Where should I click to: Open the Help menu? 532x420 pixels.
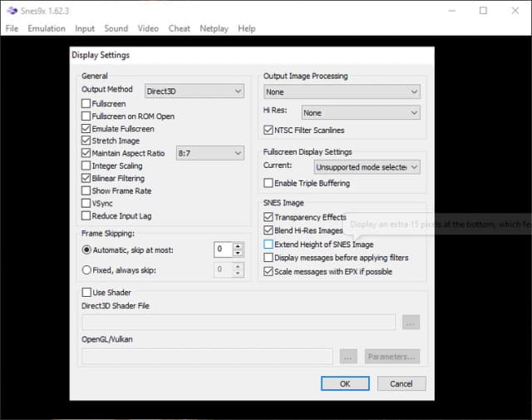pos(247,28)
